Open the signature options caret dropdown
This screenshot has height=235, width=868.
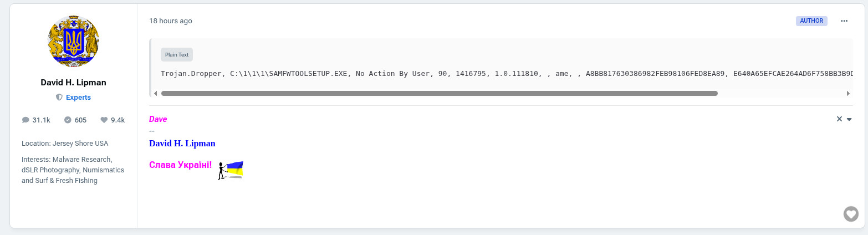click(849, 120)
